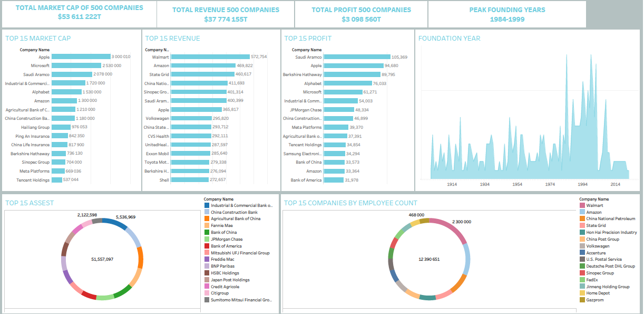
Task: Select the Saudi Aramco bar in Top 15 Profit
Action: (x=357, y=56)
